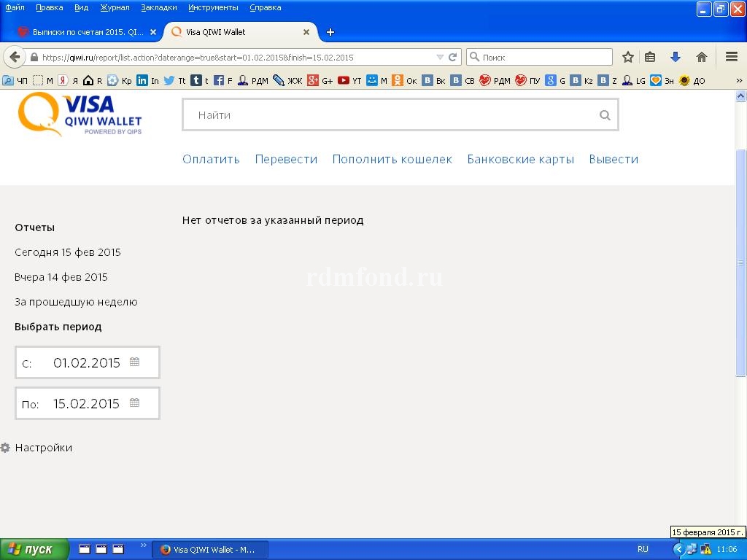Viewport: 747px width, 560px height.
Task: Open the ВКонтакте (Вк) bookmark
Action: coord(433,80)
